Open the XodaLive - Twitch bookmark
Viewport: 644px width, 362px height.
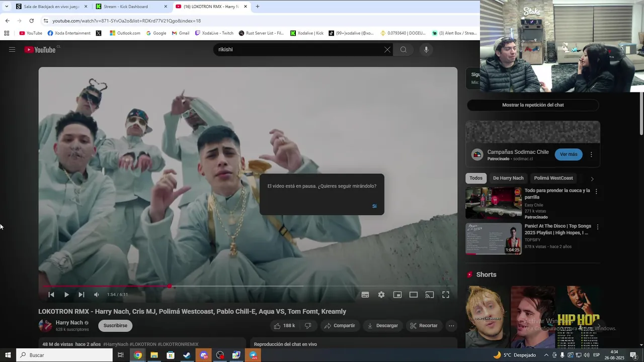tap(214, 33)
